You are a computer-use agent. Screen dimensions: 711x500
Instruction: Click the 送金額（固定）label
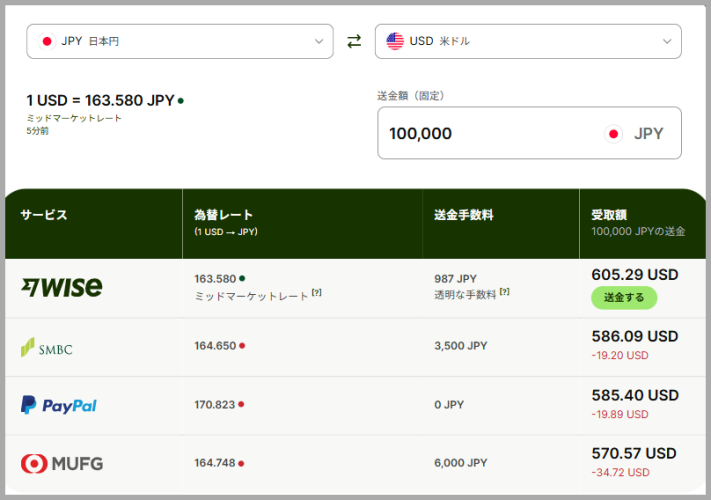coord(411,96)
